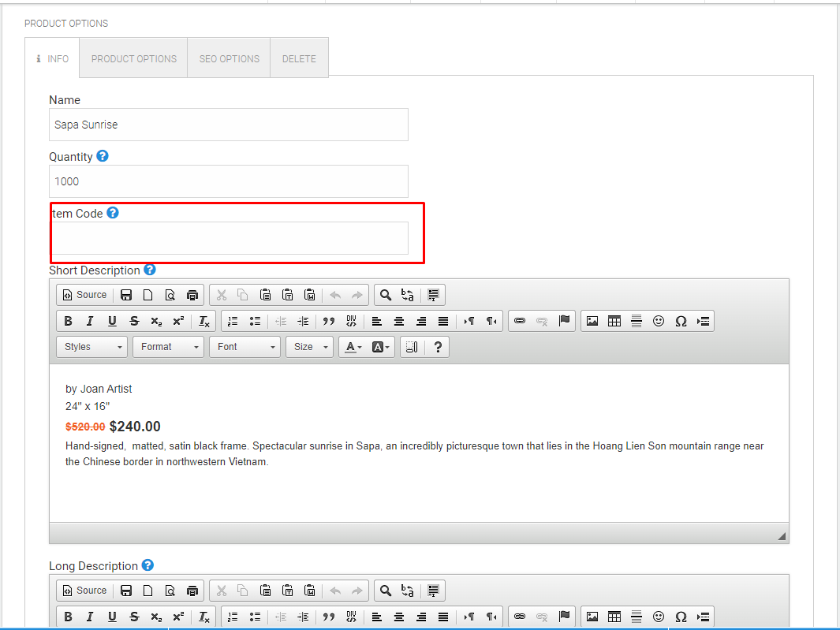Image resolution: width=840 pixels, height=630 pixels.
Task: Click the help icon next to Quantity
Action: click(103, 156)
